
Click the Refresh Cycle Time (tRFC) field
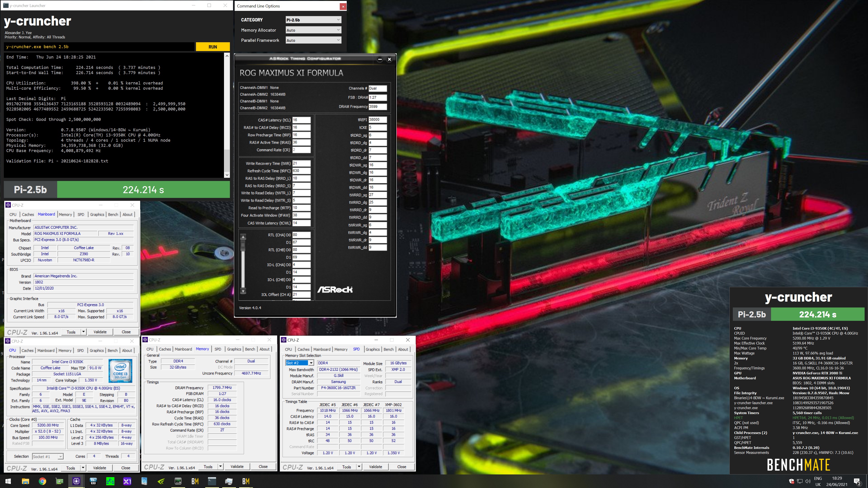(x=301, y=171)
